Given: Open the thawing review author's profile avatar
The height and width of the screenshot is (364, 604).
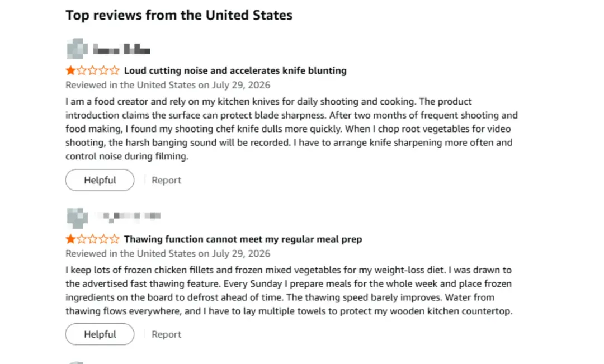Looking at the screenshot, I should (77, 218).
